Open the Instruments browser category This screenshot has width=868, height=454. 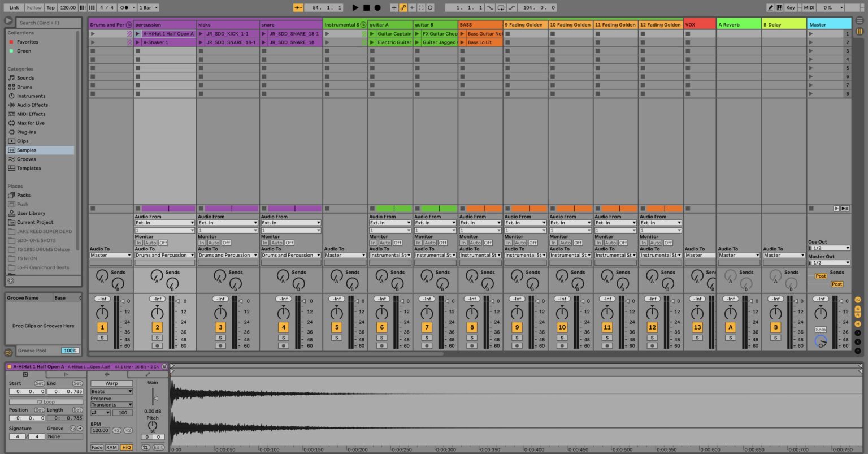coord(31,96)
